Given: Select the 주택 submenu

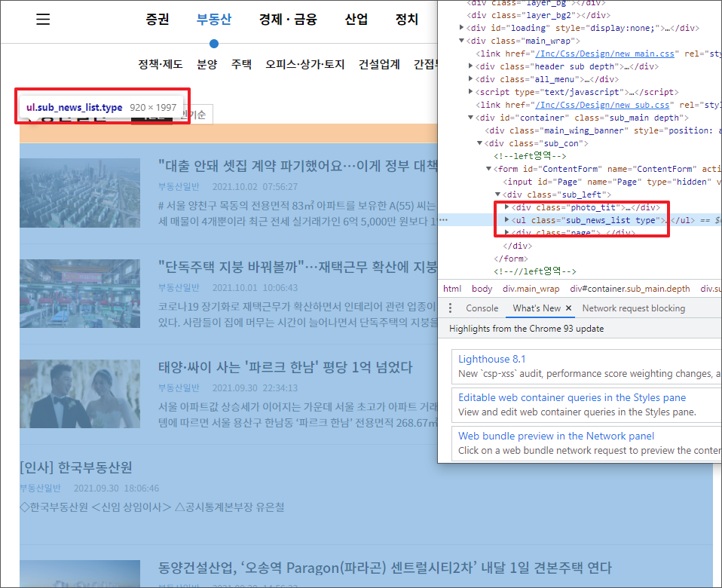Looking at the screenshot, I should coord(241,64).
